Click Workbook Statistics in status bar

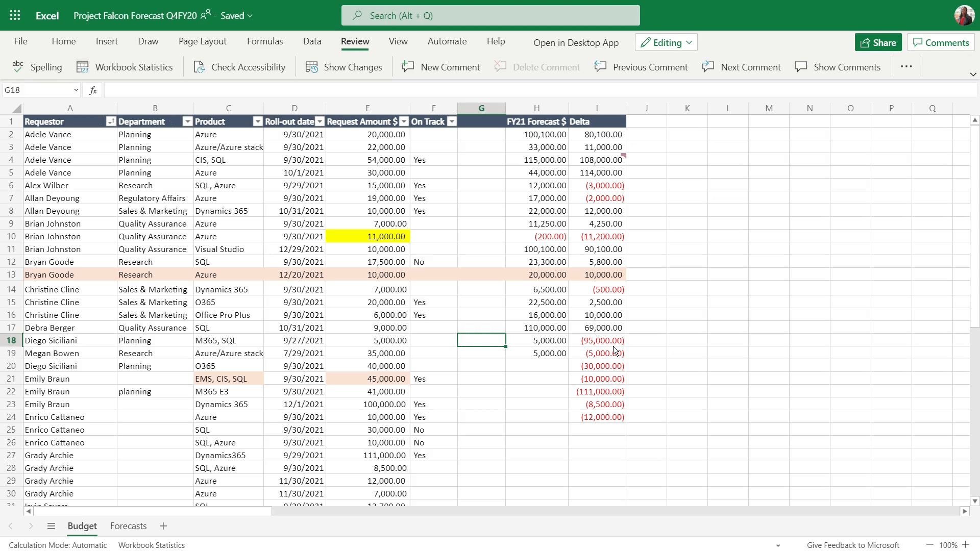(152, 545)
